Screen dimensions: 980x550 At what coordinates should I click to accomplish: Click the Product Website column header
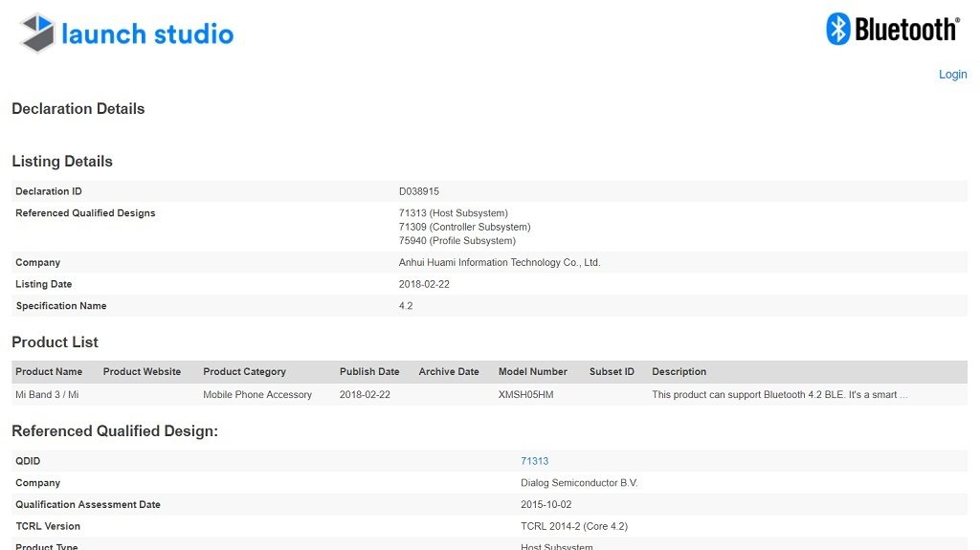pyautogui.click(x=142, y=371)
